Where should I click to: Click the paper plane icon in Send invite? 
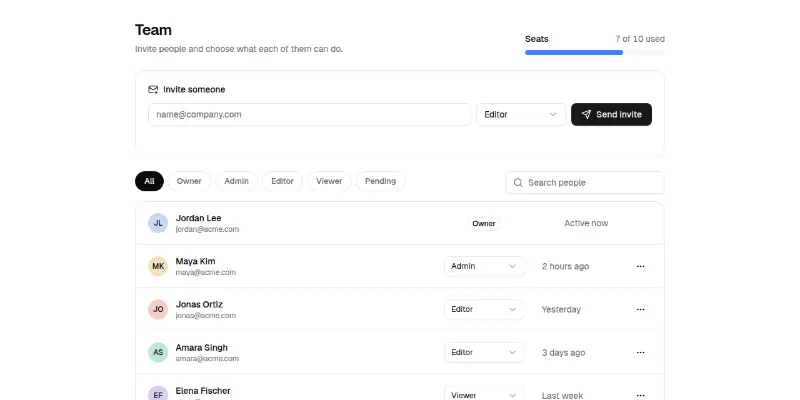point(586,114)
